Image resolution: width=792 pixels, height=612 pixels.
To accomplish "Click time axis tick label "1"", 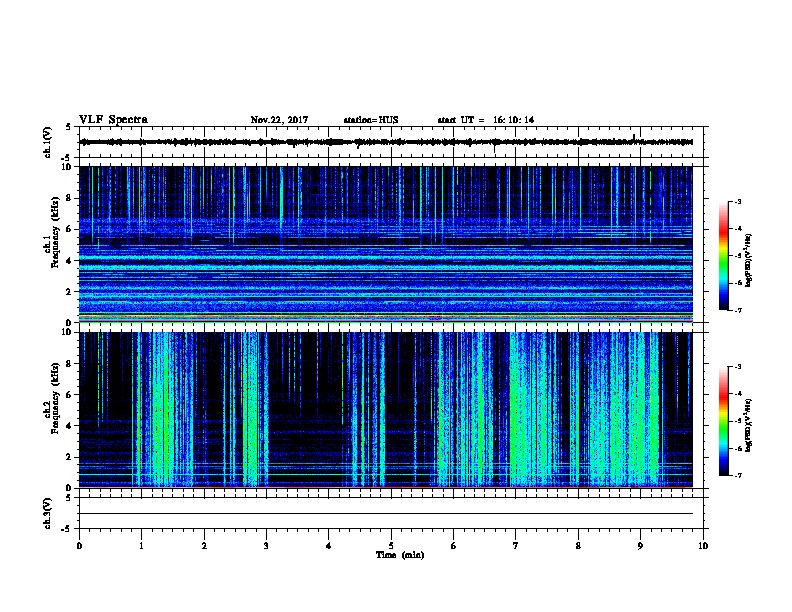I will [141, 545].
